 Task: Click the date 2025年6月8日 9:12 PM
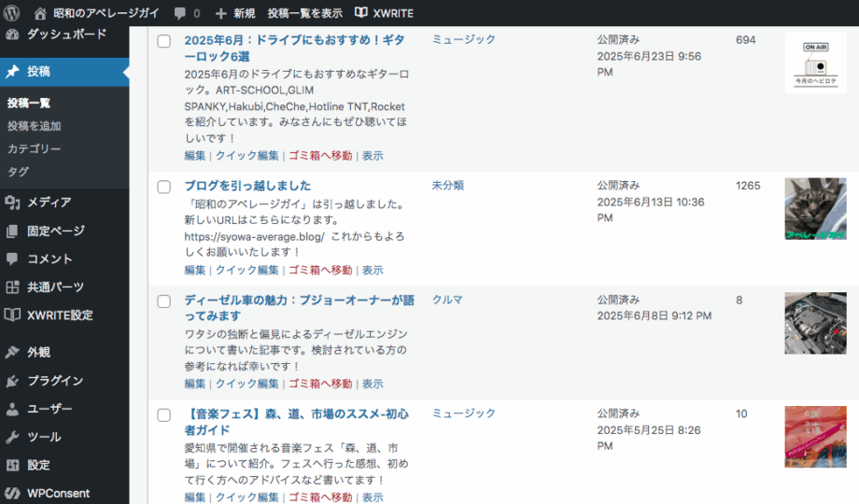click(655, 315)
